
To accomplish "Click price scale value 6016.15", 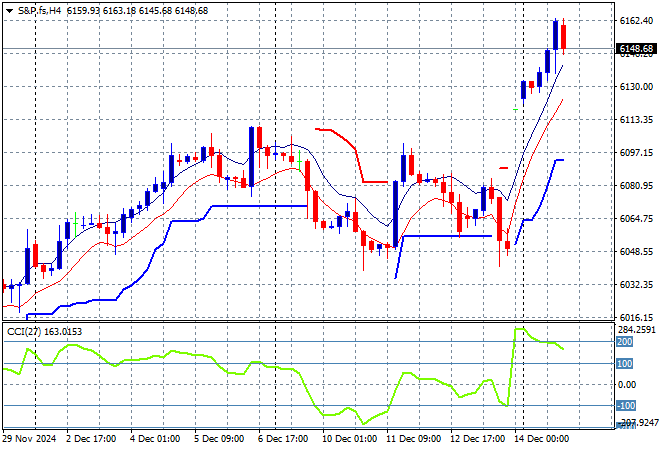I will (x=636, y=317).
